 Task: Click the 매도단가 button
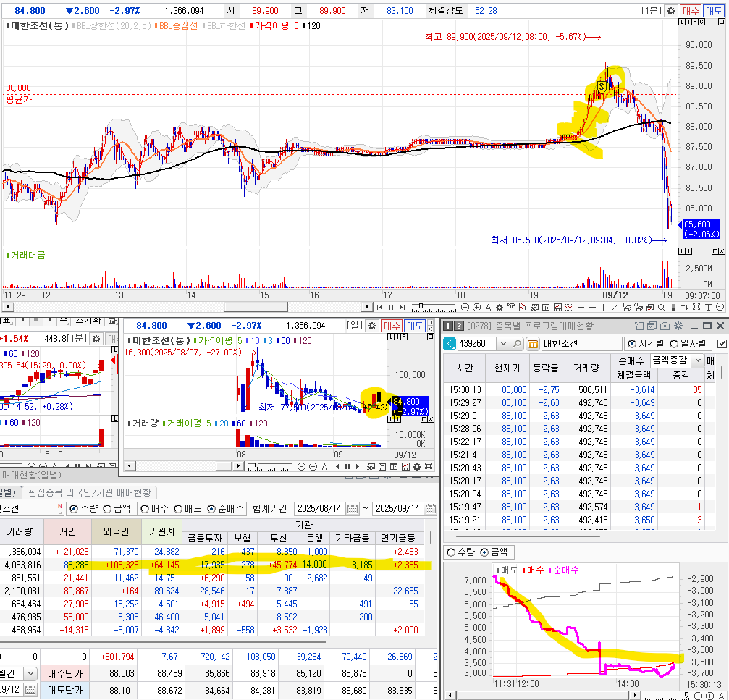click(x=65, y=691)
